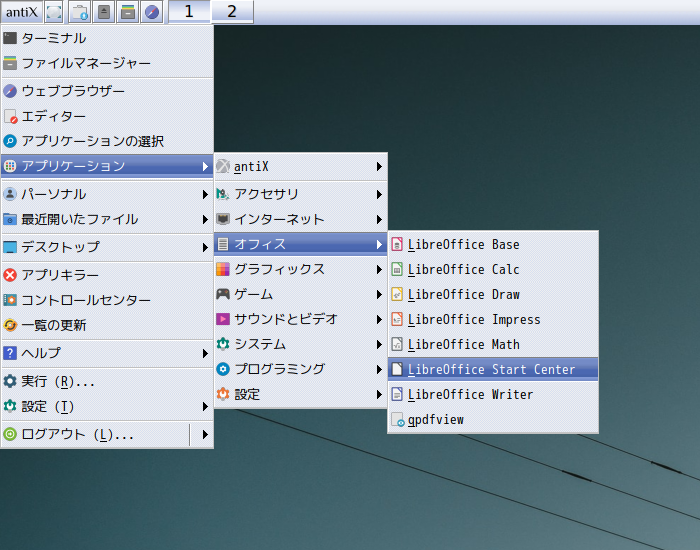
Task: Expand the パーソナル submenu arrow
Action: [x=205, y=194]
